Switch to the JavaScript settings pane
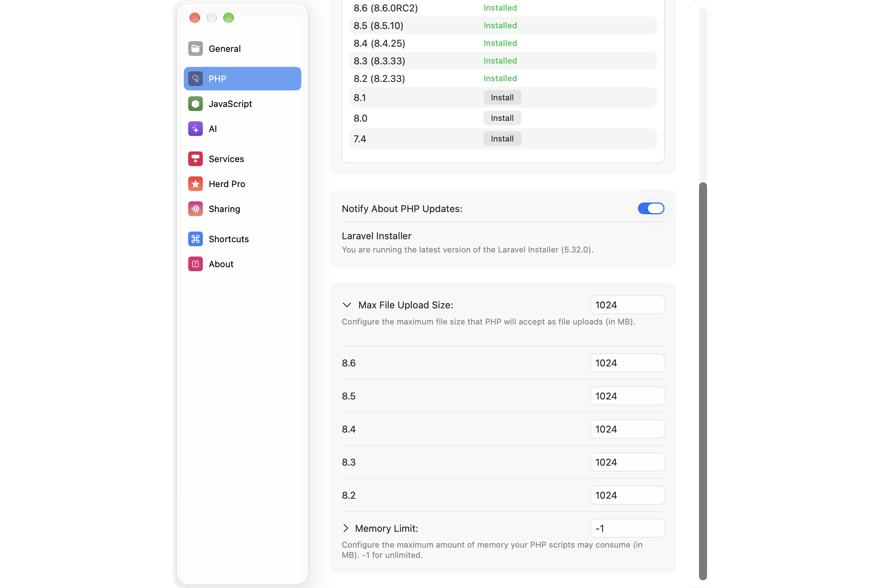Screen dimensions: 882x588 (x=242, y=104)
